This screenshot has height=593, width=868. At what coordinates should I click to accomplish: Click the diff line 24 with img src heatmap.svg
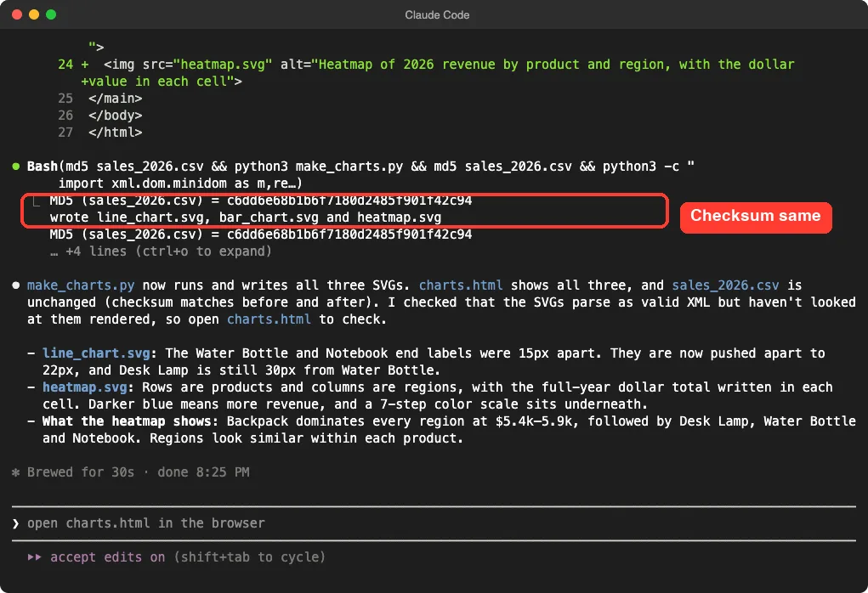[x=426, y=65]
